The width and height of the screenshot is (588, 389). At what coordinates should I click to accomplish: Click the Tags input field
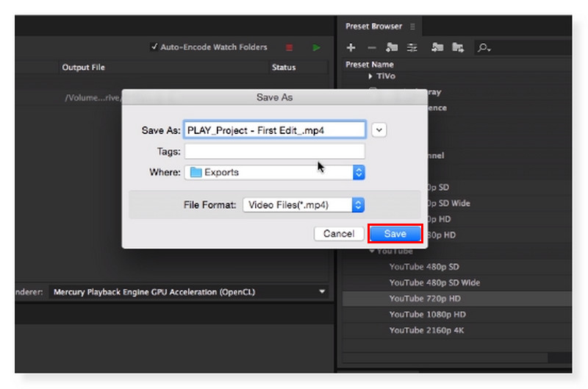[x=274, y=151]
